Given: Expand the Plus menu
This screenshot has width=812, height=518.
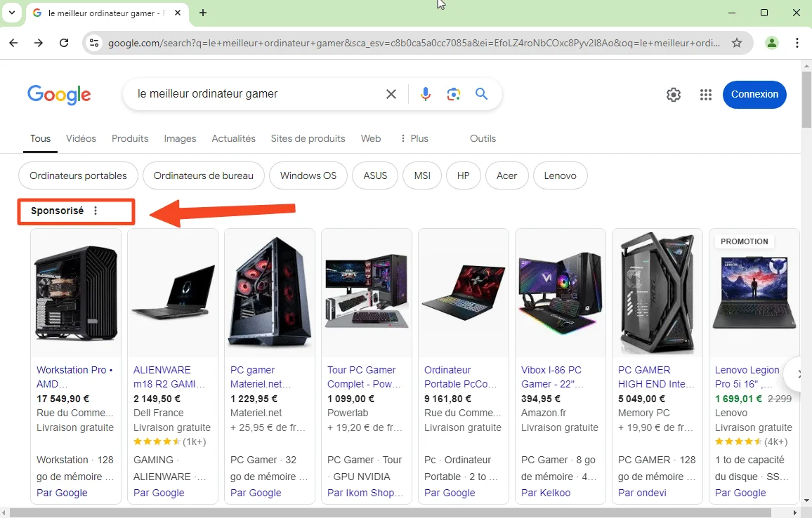Looking at the screenshot, I should (x=415, y=139).
